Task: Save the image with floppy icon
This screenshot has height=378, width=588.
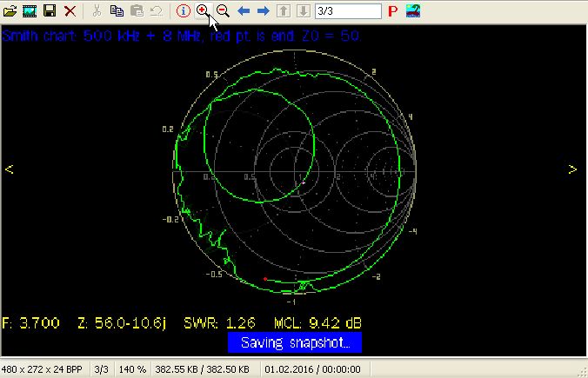Action: tap(50, 11)
